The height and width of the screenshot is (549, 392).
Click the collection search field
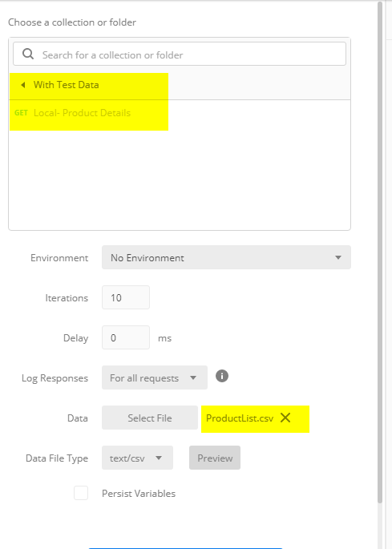[x=180, y=54]
